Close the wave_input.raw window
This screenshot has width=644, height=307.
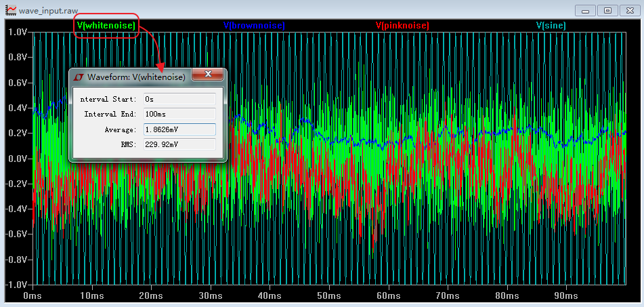coord(630,11)
